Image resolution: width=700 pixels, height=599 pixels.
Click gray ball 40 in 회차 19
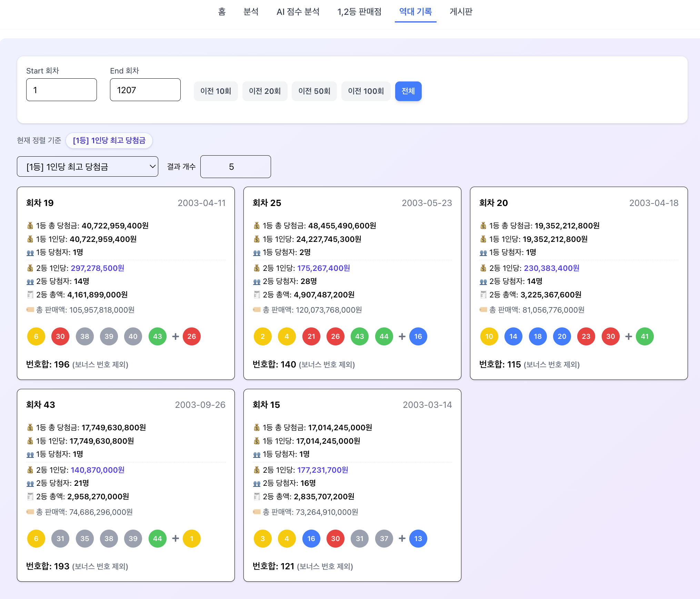click(x=133, y=336)
